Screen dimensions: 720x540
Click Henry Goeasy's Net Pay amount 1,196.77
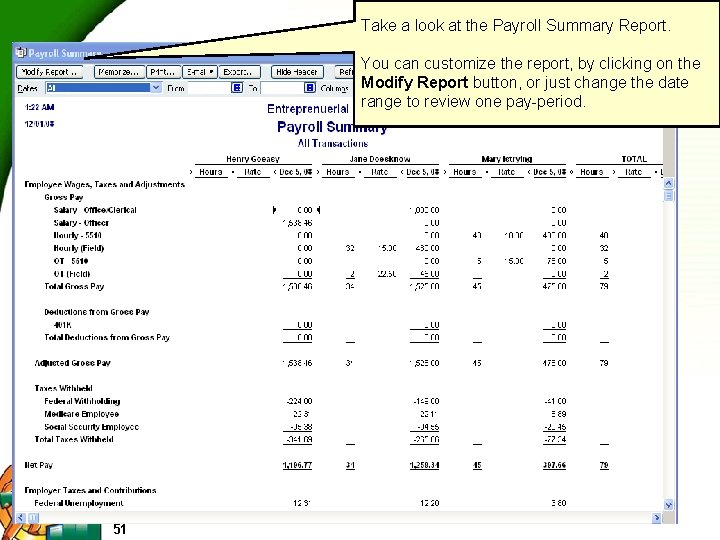(297, 465)
